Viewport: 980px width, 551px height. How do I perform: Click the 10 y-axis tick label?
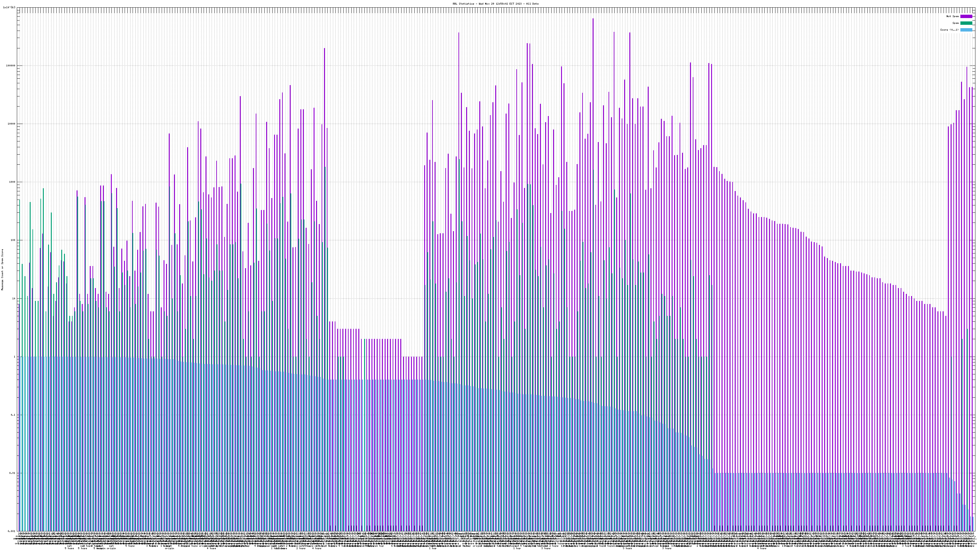click(x=14, y=298)
